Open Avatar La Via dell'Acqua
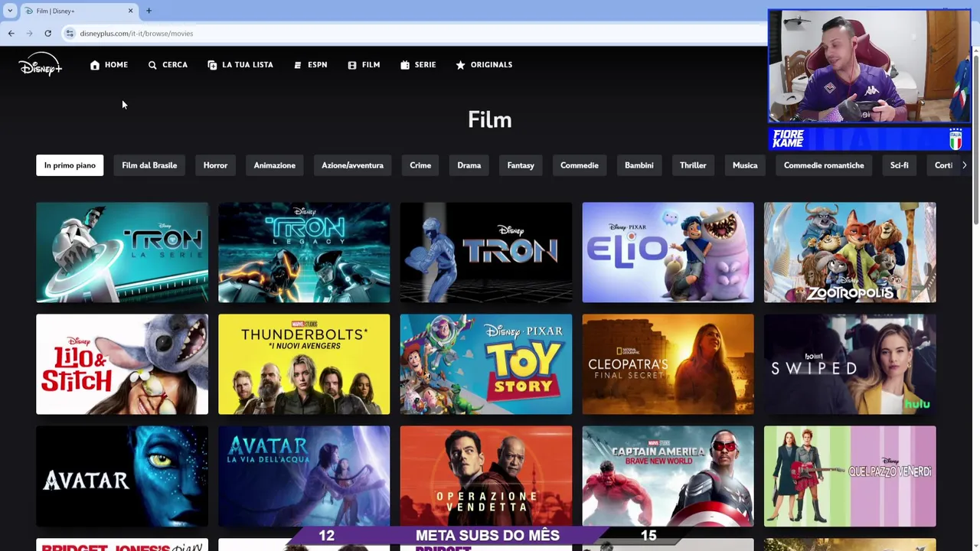Image resolution: width=980 pixels, height=551 pixels. coord(304,476)
